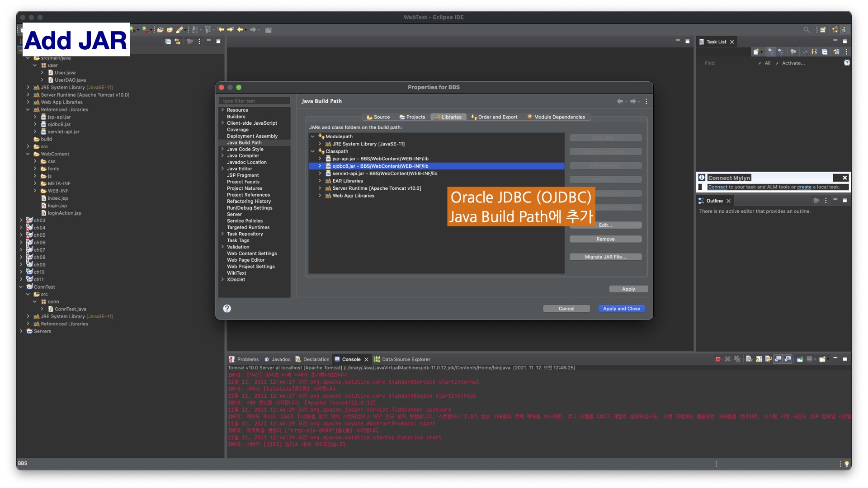Click Link with Editor icon in Project Explorer
This screenshot has height=488, width=868.
178,42
